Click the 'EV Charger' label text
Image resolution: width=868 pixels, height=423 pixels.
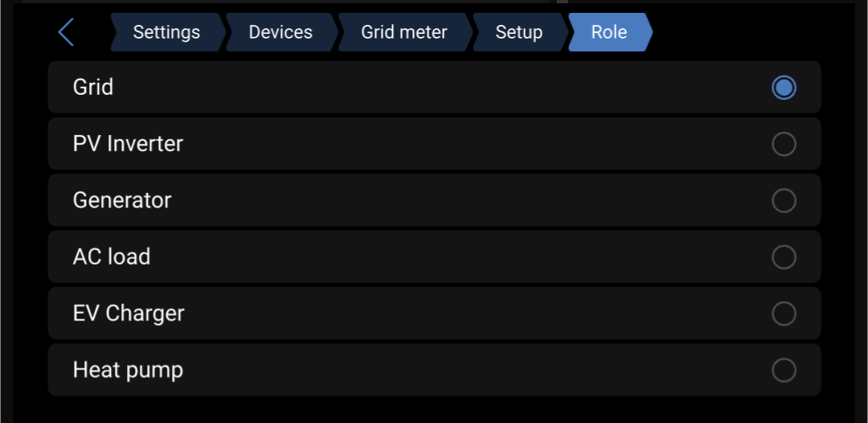pos(129,314)
